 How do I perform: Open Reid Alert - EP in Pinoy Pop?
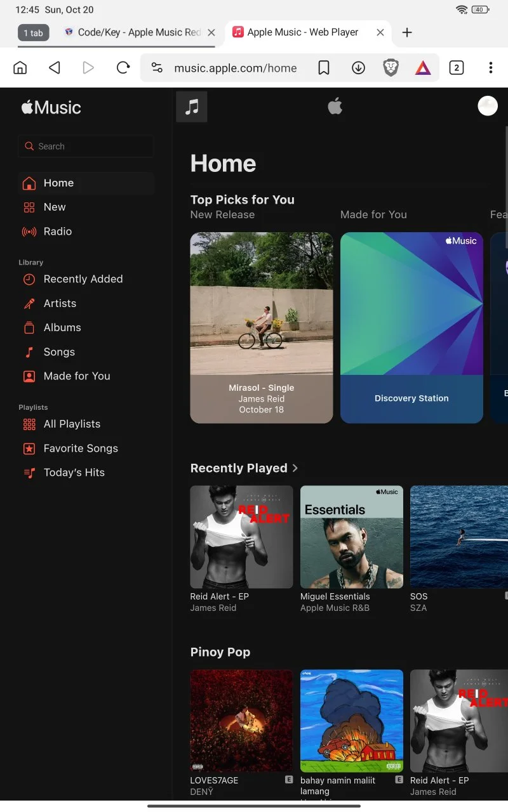(459, 721)
